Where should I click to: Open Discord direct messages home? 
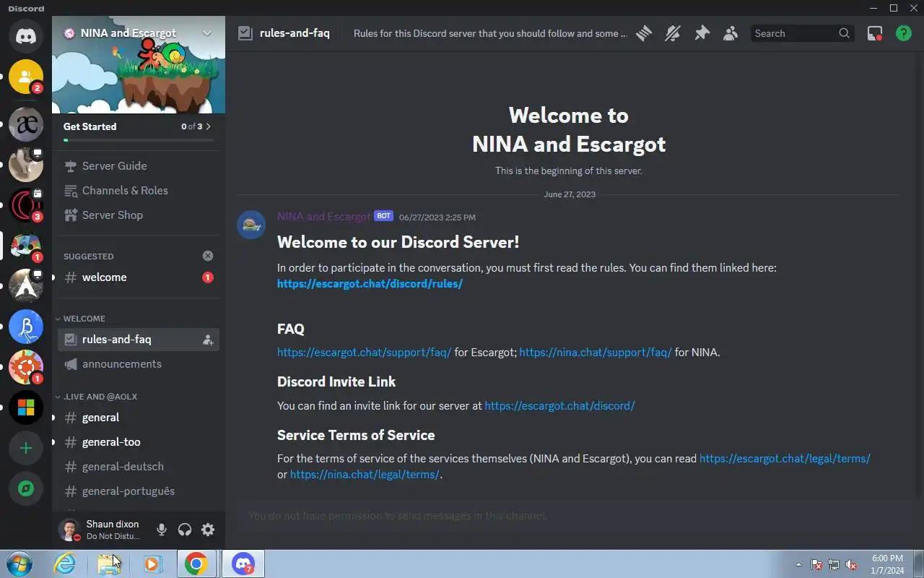coord(26,35)
